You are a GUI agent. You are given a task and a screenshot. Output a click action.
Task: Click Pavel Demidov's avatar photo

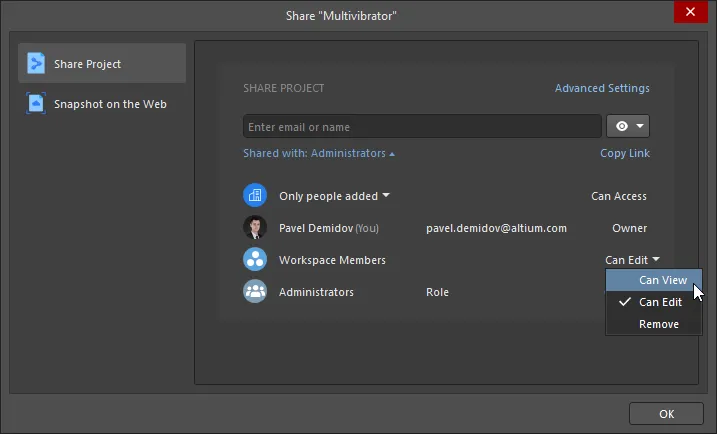pos(255,228)
